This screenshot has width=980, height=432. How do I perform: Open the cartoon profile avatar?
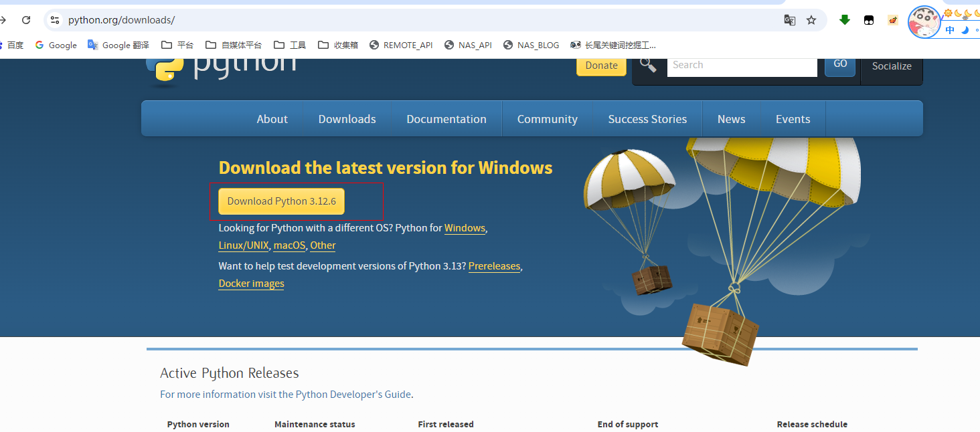point(924,22)
